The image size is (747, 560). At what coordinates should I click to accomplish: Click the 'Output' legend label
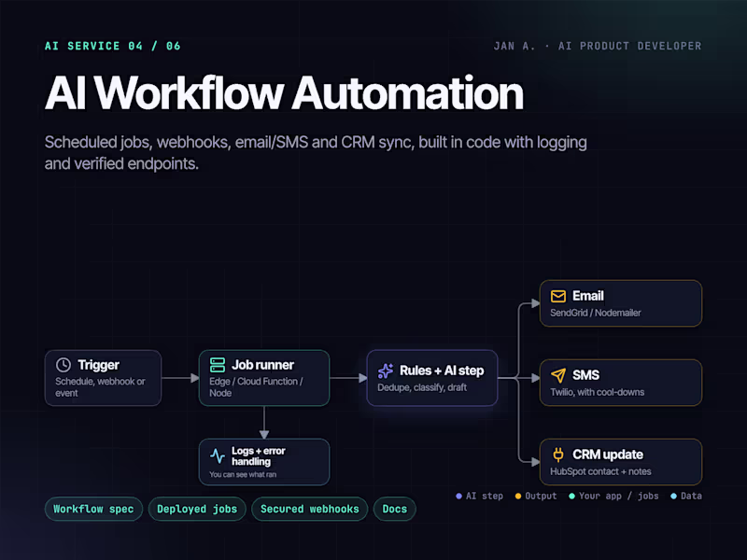(x=541, y=497)
